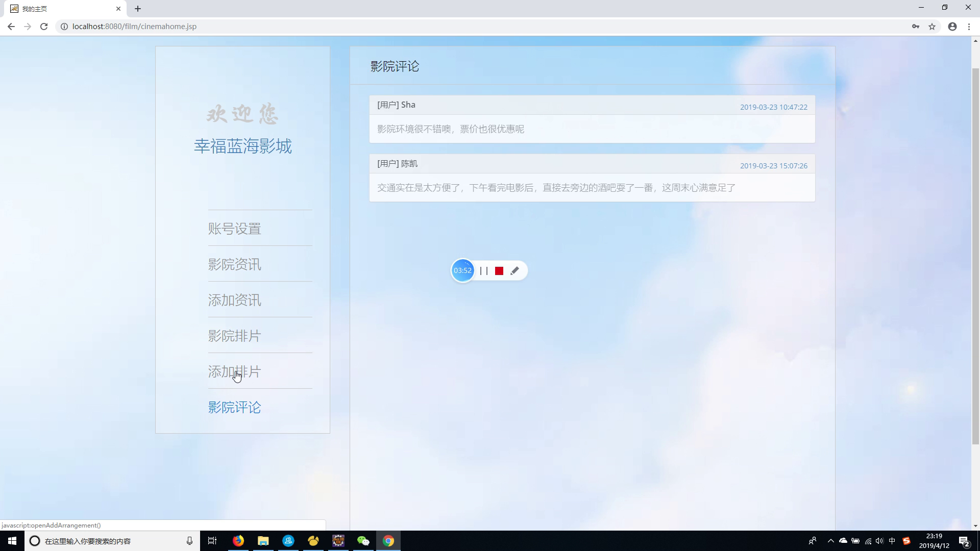Go back with the browser back arrow
Viewport: 980px width, 551px height.
[11, 27]
